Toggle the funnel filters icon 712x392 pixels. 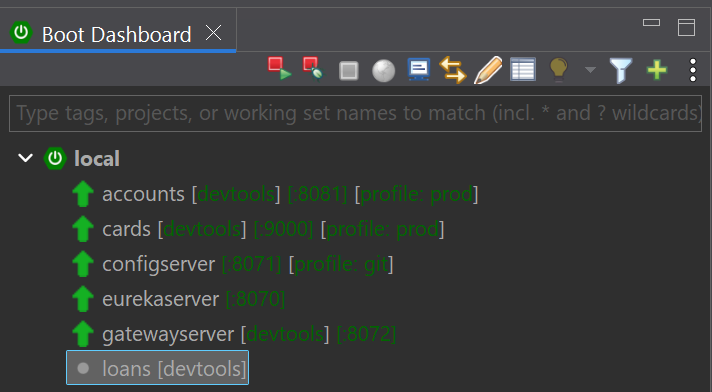[x=621, y=70]
